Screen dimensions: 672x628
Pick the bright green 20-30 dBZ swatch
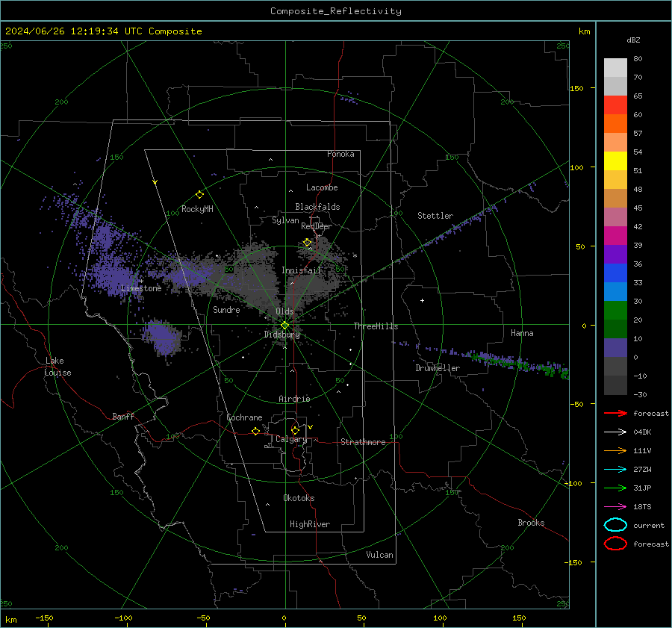[x=615, y=311]
